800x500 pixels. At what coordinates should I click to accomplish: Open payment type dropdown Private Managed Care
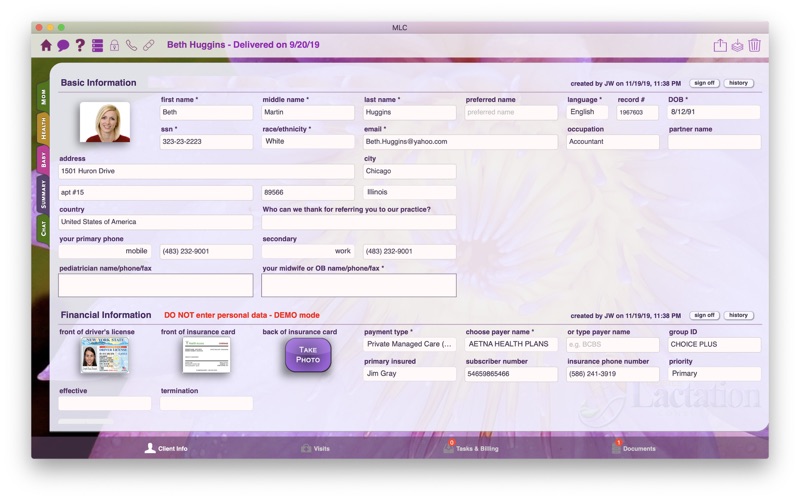tap(410, 344)
